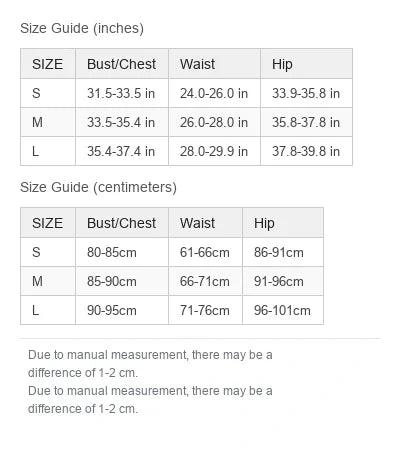Click the 96-101cm hip cell
Image resolution: width=400 pixels, height=450 pixels.
pyautogui.click(x=283, y=310)
